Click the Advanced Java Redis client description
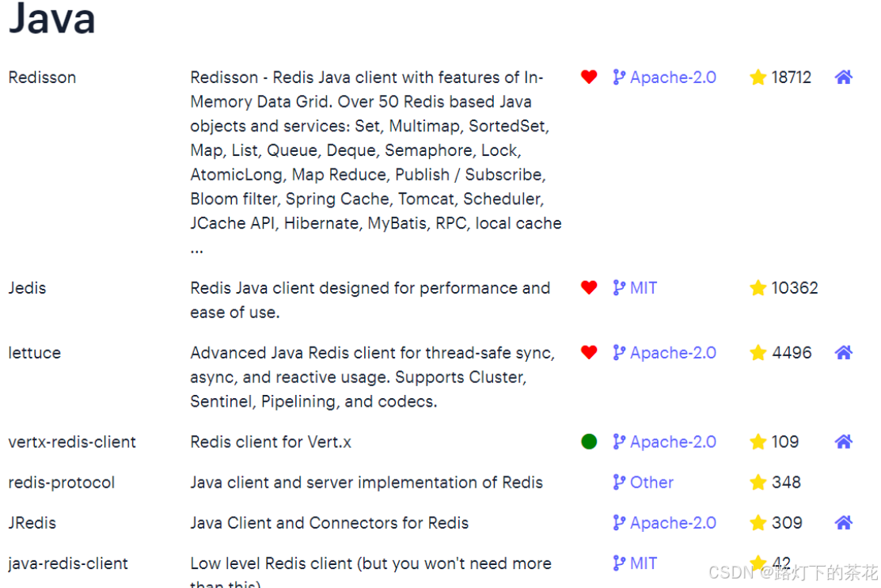The height and width of the screenshot is (588, 881). tap(372, 377)
